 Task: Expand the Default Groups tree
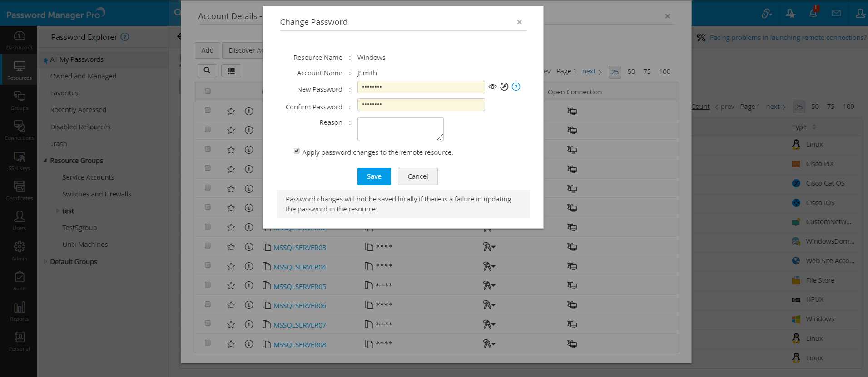[45, 262]
